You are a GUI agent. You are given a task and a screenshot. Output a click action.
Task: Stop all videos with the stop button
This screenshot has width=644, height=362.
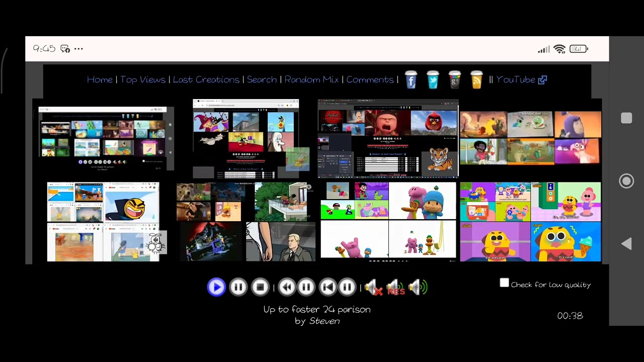260,287
